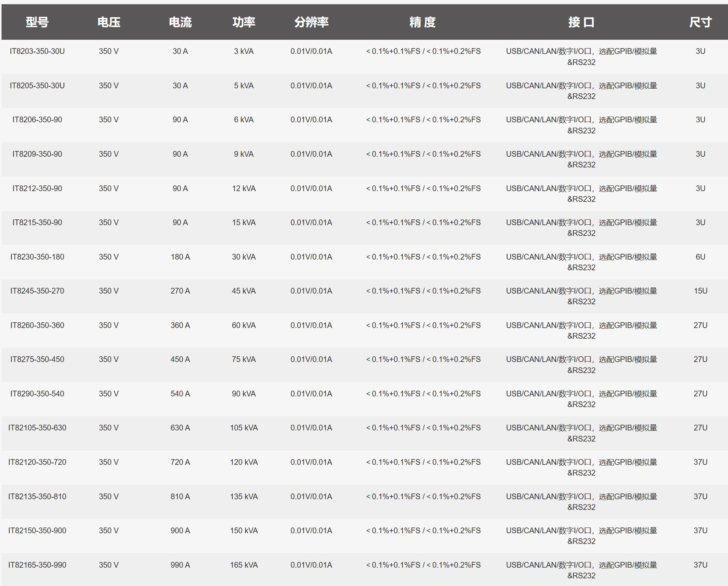Select model IT8205-350-30U in the table
This screenshot has width=728, height=586.
tap(37, 86)
